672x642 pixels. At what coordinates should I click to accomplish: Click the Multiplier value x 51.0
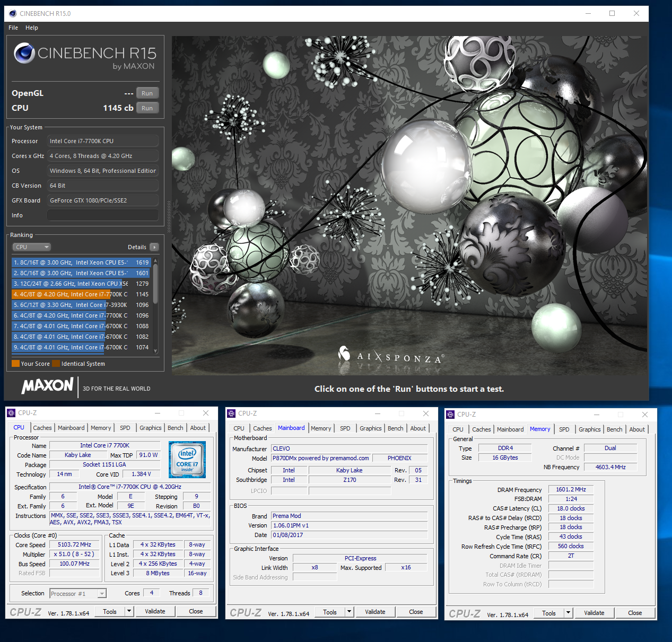74,554
